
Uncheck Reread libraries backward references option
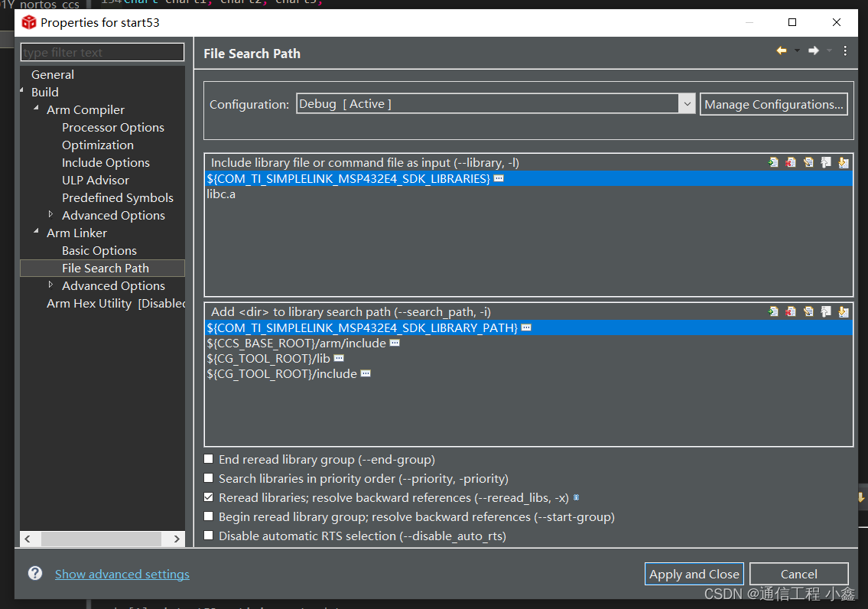[208, 497]
